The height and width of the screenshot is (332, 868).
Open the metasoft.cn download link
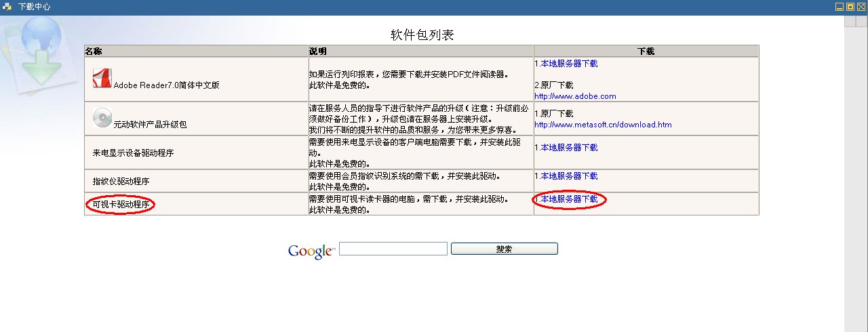pos(603,125)
